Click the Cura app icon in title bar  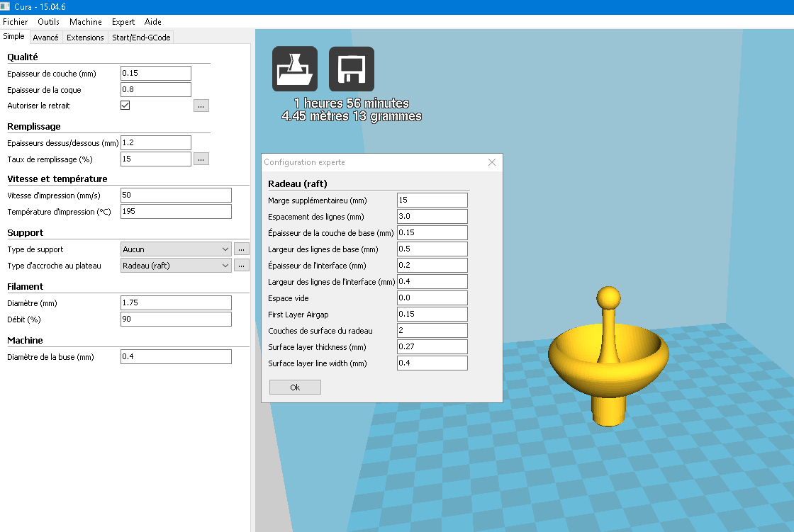pyautogui.click(x=5, y=6)
